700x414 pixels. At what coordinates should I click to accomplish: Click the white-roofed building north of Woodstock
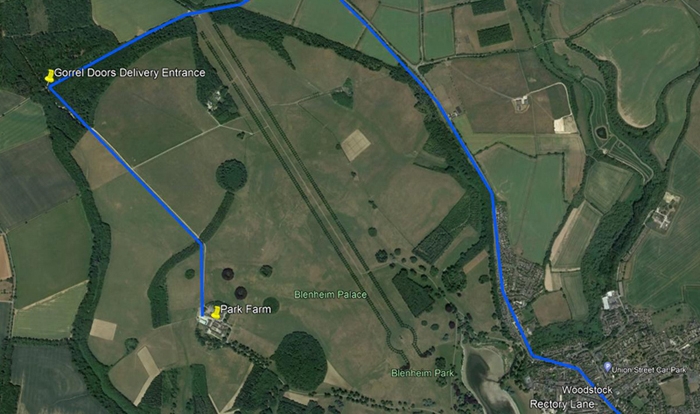(x=608, y=301)
